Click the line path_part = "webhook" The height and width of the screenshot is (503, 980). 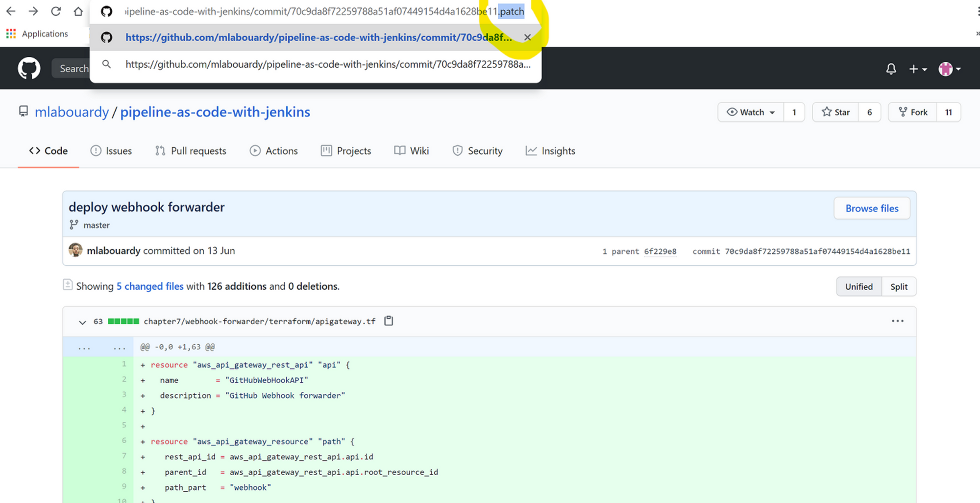[x=218, y=488]
